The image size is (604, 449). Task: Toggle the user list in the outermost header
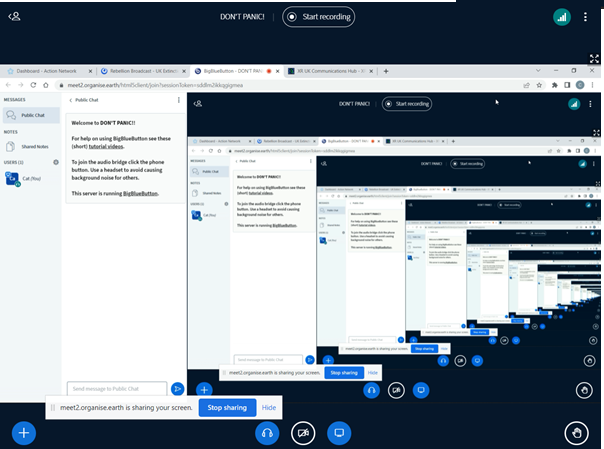[x=14, y=17]
